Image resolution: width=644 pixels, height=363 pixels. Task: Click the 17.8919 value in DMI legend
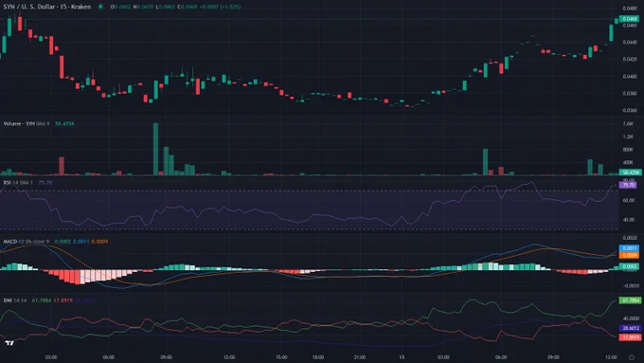coord(63,300)
